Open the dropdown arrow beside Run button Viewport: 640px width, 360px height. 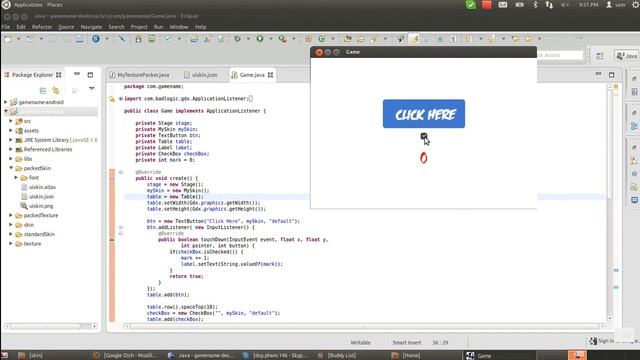point(270,39)
